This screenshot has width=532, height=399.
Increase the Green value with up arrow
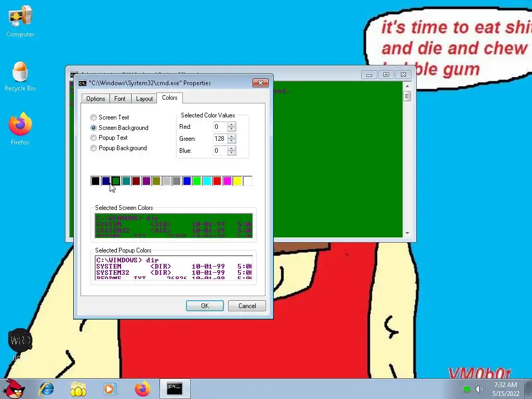tap(231, 137)
